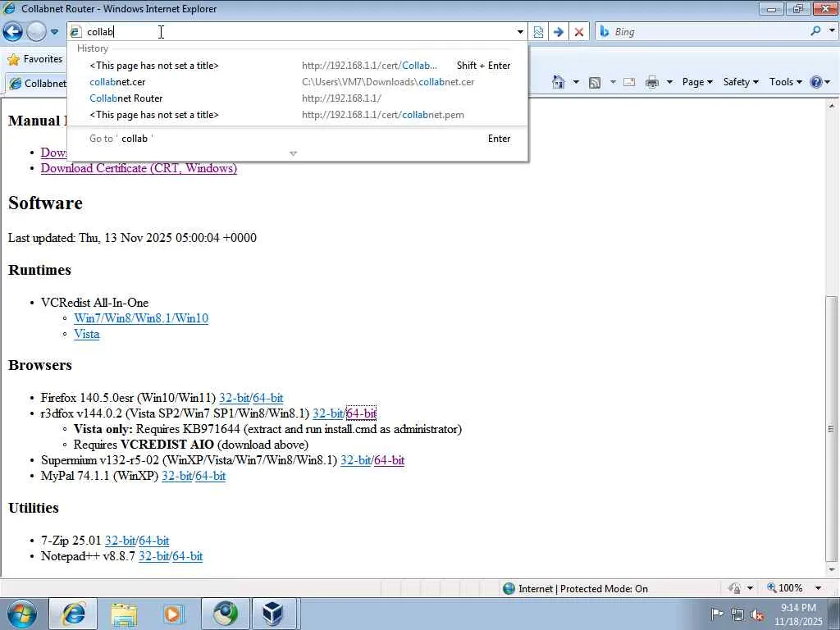The image size is (840, 630).
Task: Open the Safety menu
Action: [x=741, y=82]
